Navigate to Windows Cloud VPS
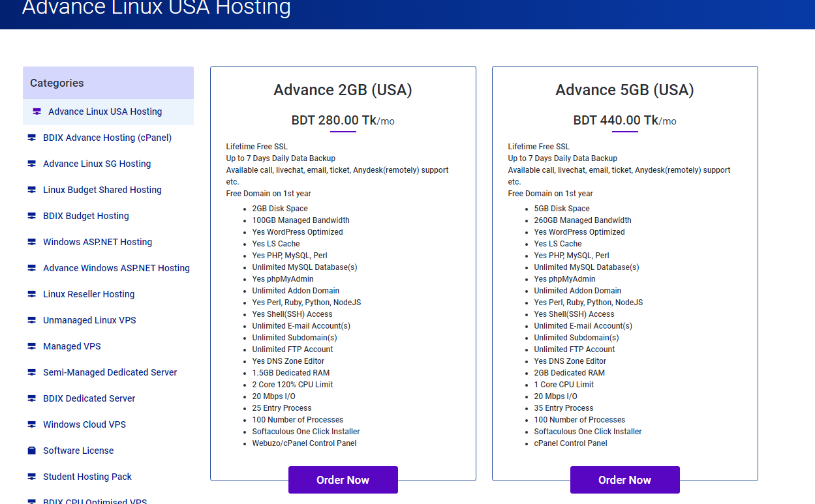 (x=84, y=424)
